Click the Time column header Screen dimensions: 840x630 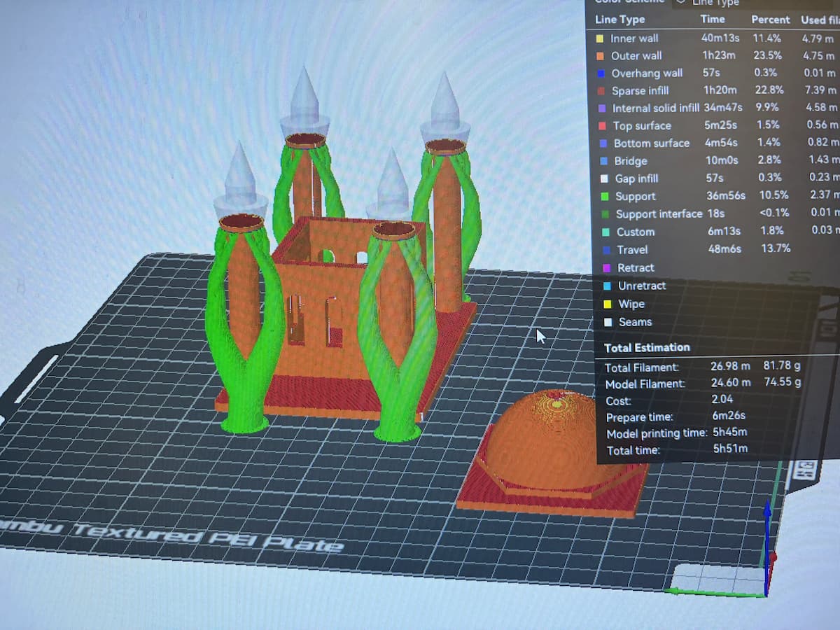pos(713,20)
